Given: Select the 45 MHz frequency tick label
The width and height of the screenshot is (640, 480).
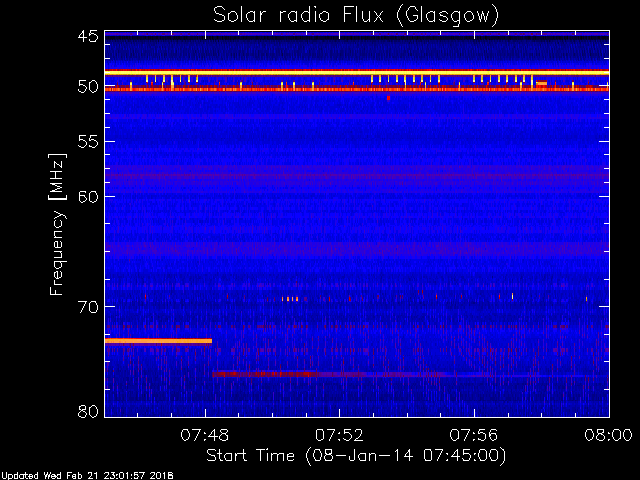Looking at the screenshot, I should (88, 36).
